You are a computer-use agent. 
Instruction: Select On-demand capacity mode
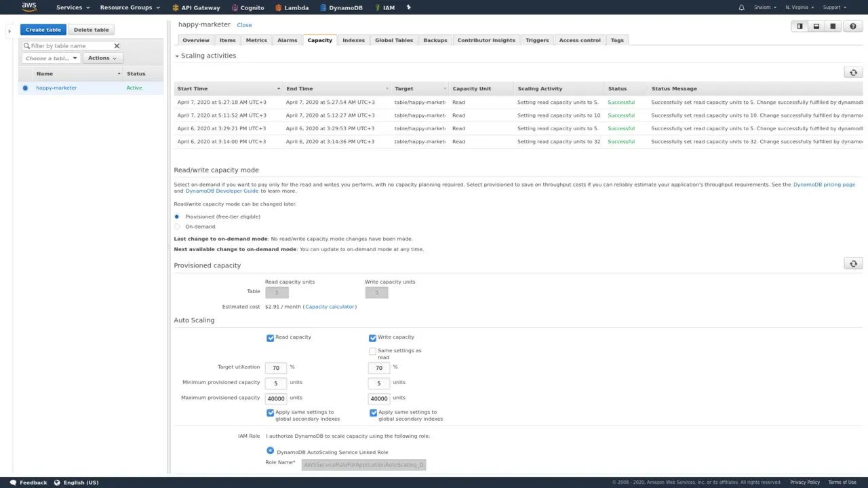click(178, 227)
